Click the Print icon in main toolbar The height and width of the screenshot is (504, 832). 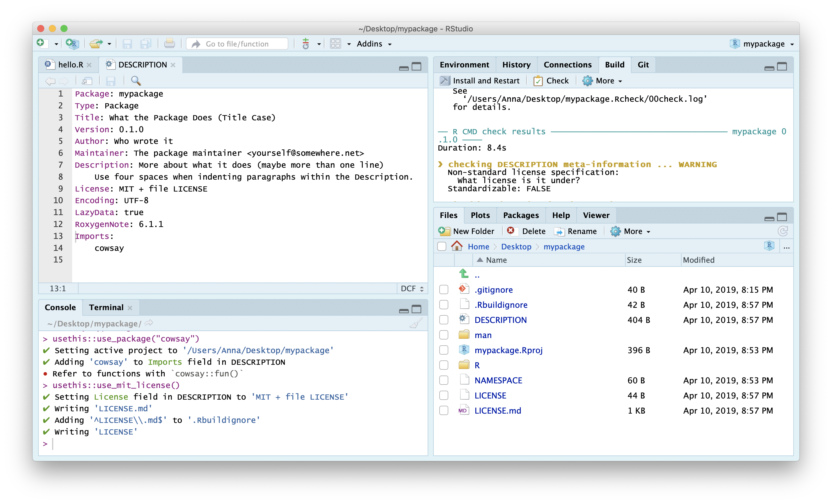click(x=169, y=44)
